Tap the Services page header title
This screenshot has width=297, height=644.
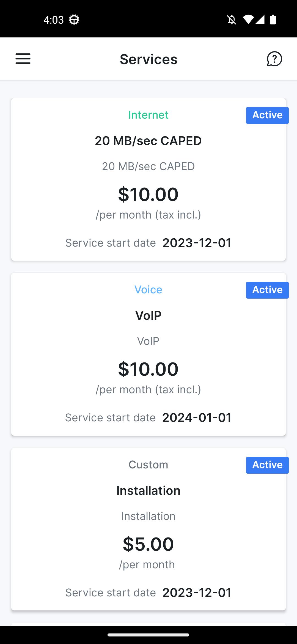coord(148,59)
